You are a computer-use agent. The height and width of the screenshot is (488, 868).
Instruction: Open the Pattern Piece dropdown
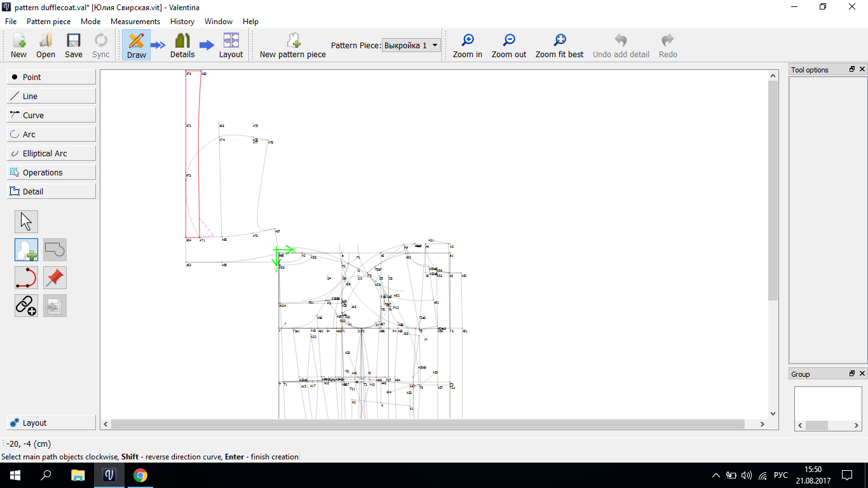point(411,45)
